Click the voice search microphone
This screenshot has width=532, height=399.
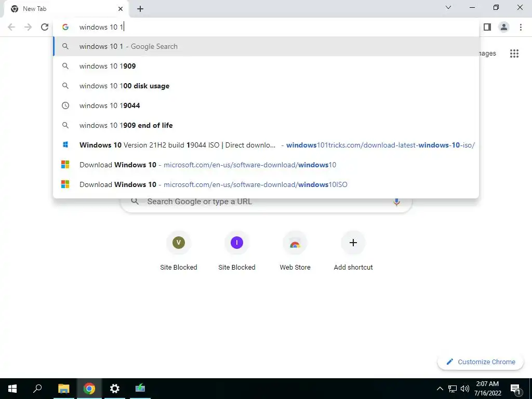click(396, 202)
